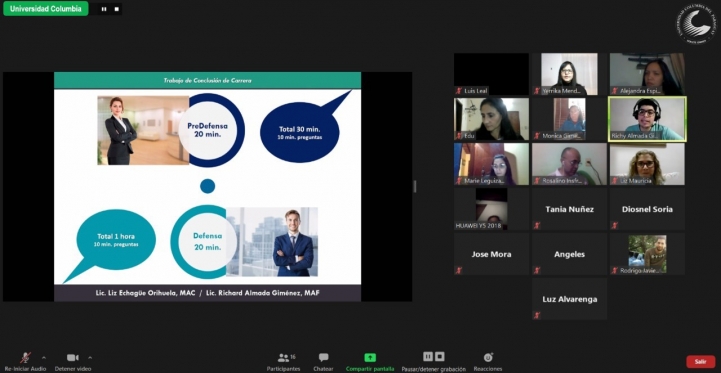The image size is (721, 373).
Task: Click the Re-iniciar Audio microphone icon
Action: click(x=25, y=357)
